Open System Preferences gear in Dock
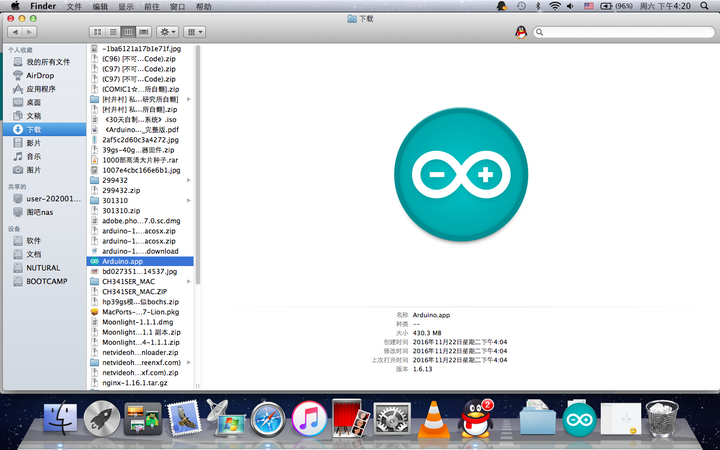The width and height of the screenshot is (720, 450). tap(392, 419)
